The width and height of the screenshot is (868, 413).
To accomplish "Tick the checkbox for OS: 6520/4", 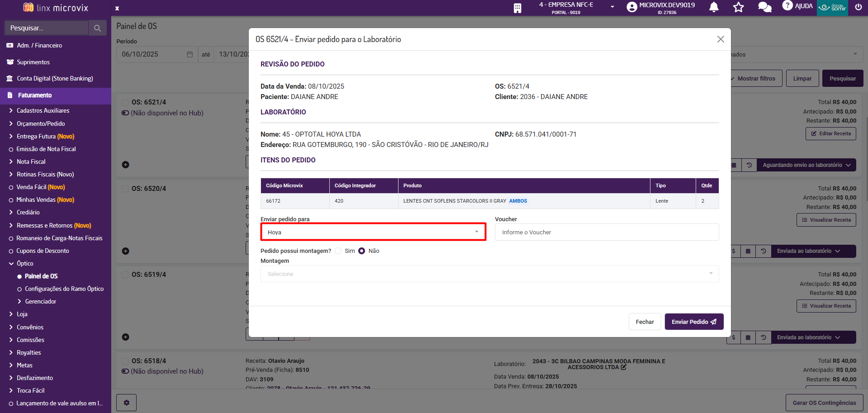I will tap(125, 189).
